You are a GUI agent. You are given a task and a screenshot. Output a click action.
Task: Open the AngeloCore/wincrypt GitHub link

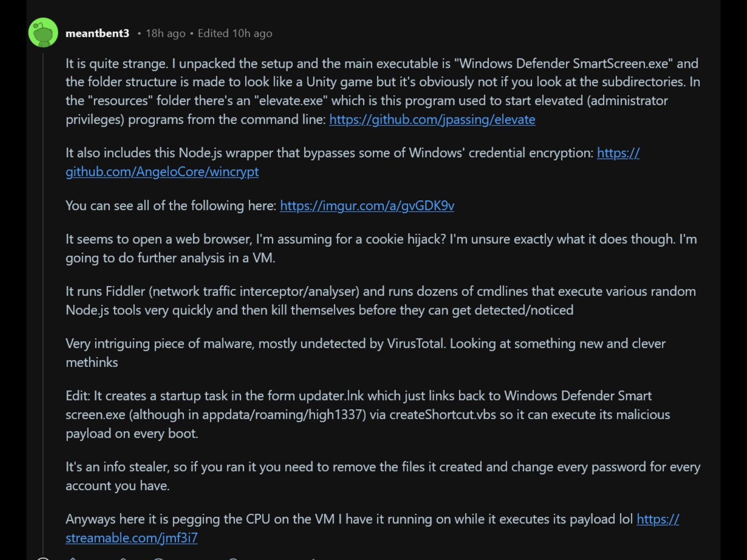click(162, 172)
